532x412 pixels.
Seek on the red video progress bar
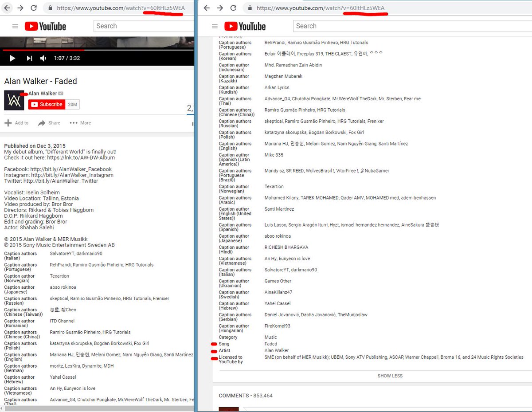(97, 50)
